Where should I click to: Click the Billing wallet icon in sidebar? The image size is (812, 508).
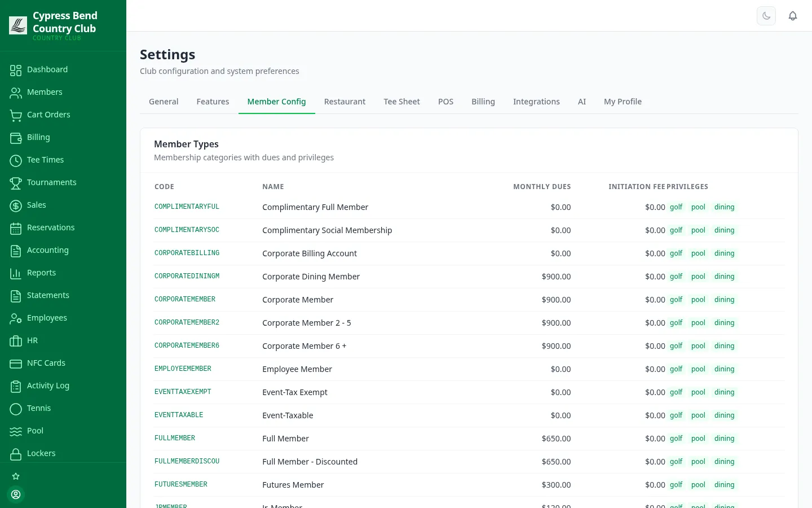[16, 138]
